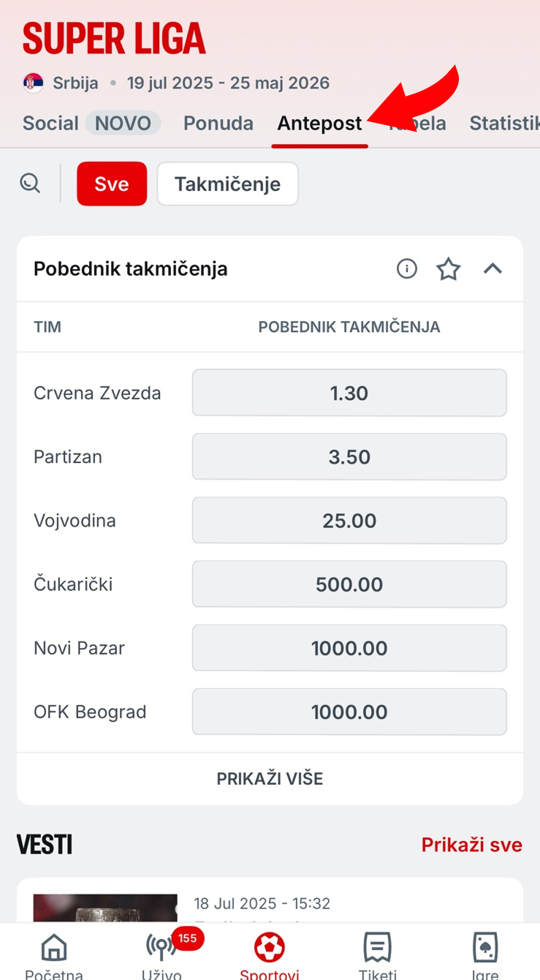Open the news article thumbnail
This screenshot has width=540, height=980.
coord(105,908)
